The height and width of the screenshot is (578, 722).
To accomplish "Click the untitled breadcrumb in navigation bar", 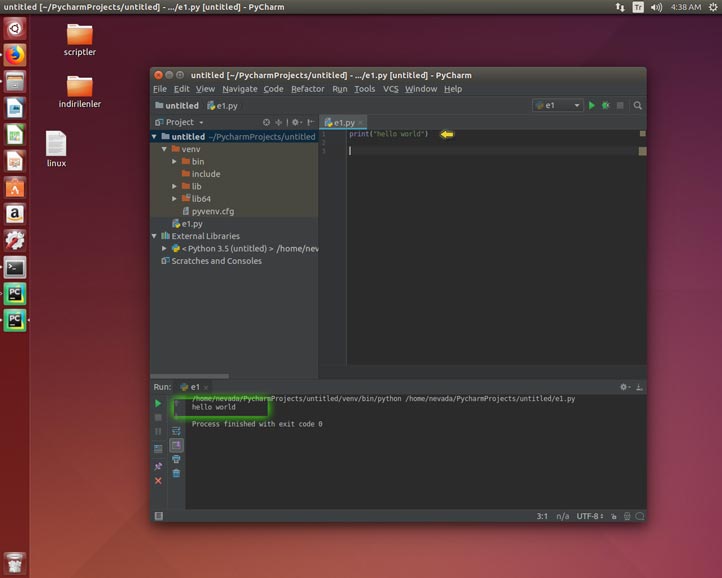I will (x=177, y=105).
